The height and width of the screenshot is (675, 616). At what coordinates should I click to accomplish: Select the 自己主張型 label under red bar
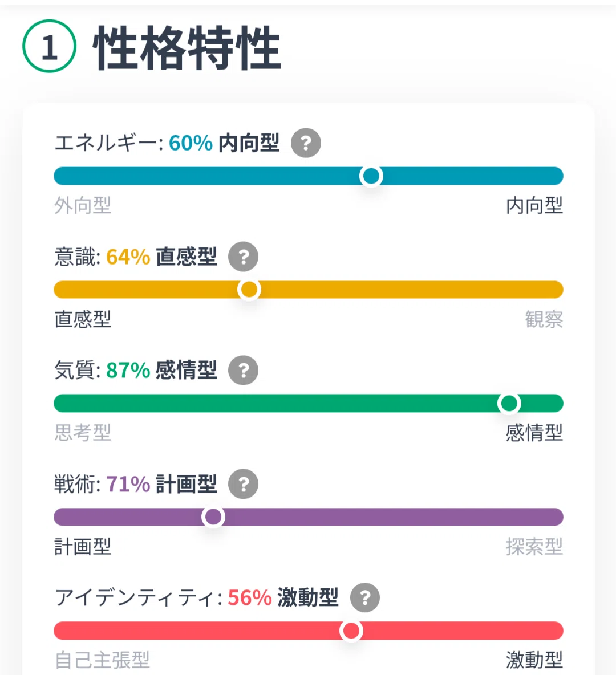[102, 660]
